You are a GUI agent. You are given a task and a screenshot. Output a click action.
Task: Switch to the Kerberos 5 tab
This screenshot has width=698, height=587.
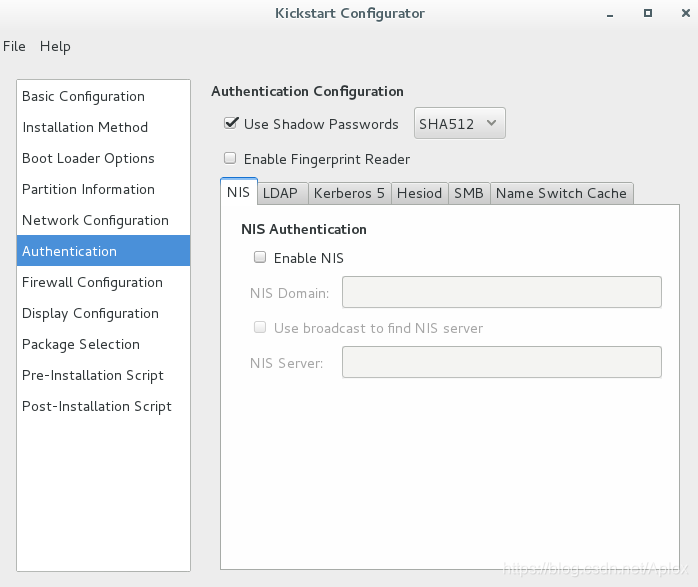(349, 193)
